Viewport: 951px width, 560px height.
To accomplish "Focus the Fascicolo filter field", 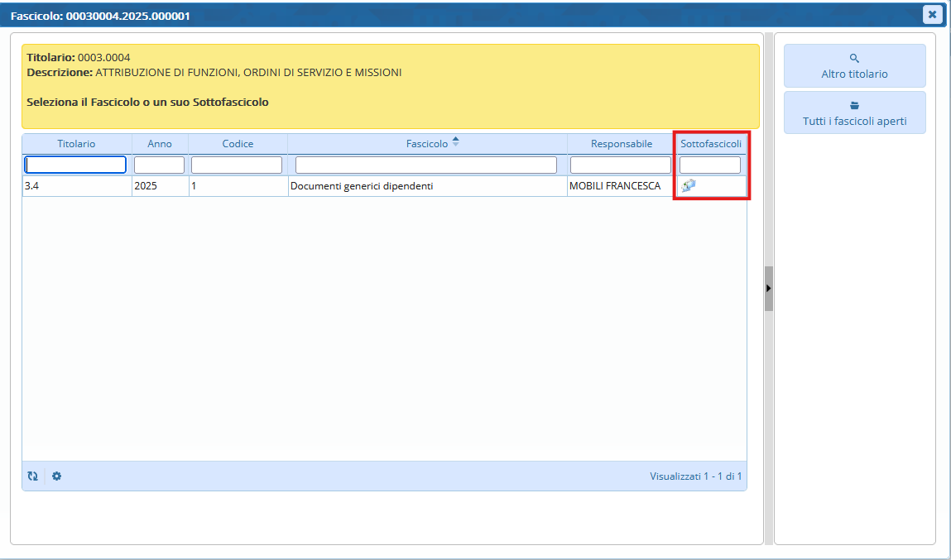I will click(x=426, y=165).
